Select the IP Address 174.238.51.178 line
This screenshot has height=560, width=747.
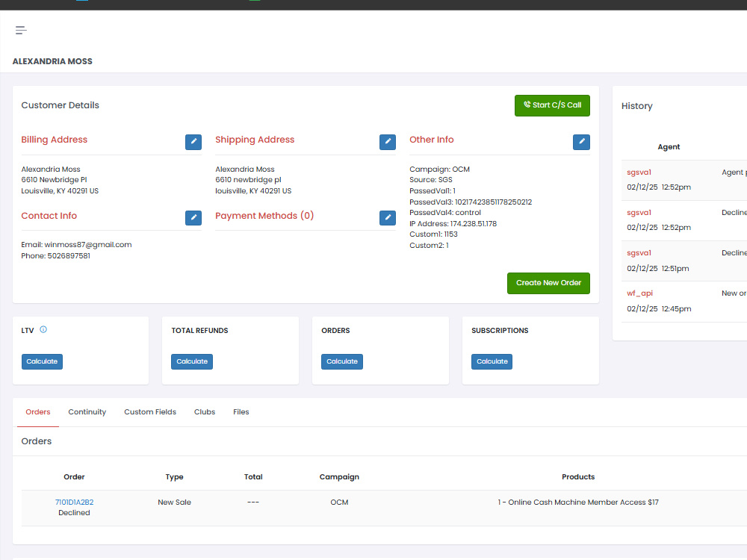point(453,224)
